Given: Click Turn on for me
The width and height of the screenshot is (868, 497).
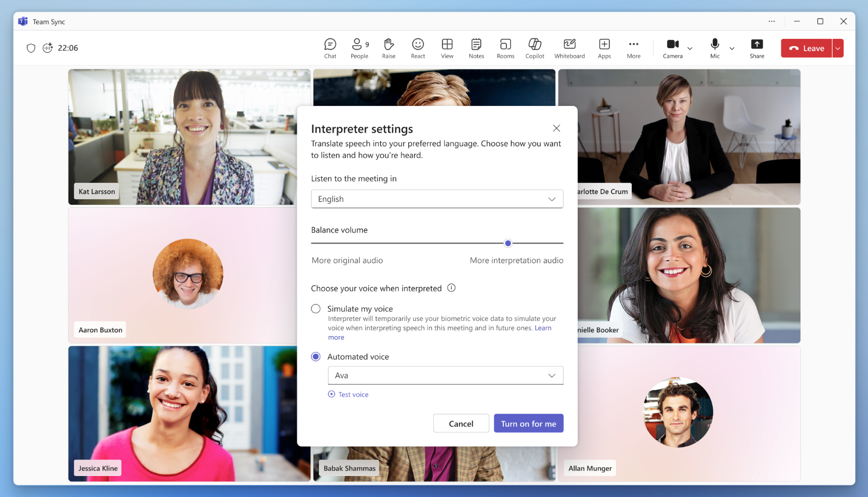Looking at the screenshot, I should click(x=528, y=423).
